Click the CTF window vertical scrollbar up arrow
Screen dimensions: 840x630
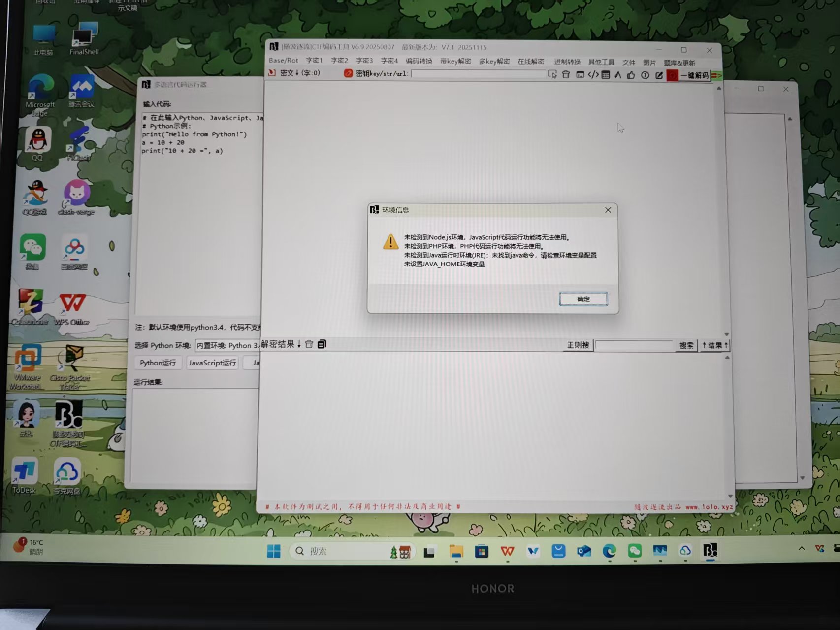[719, 88]
